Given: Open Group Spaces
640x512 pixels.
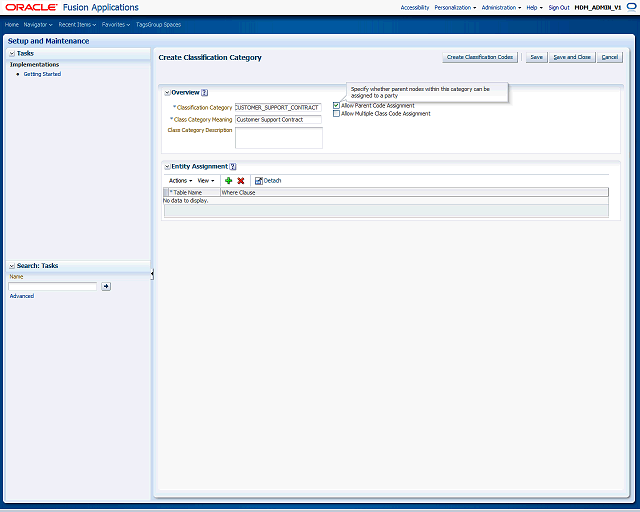Looking at the screenshot, I should (164, 24).
